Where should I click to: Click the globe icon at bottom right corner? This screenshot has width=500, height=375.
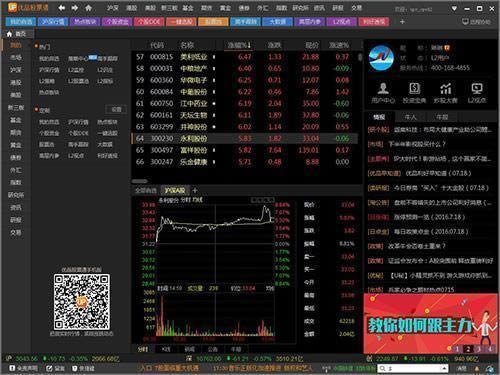490,368
